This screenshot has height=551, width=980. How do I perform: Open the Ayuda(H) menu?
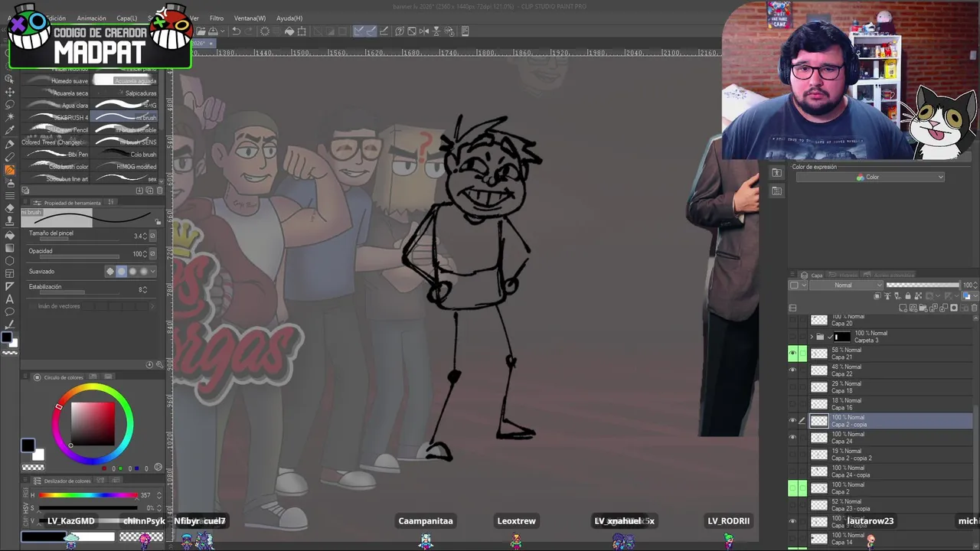point(289,18)
